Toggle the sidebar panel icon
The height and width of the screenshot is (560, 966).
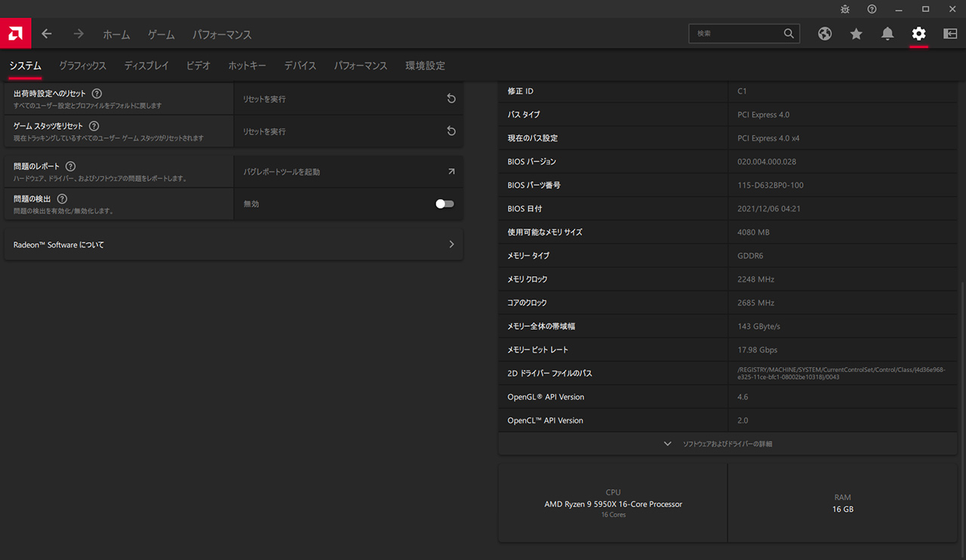pos(950,34)
